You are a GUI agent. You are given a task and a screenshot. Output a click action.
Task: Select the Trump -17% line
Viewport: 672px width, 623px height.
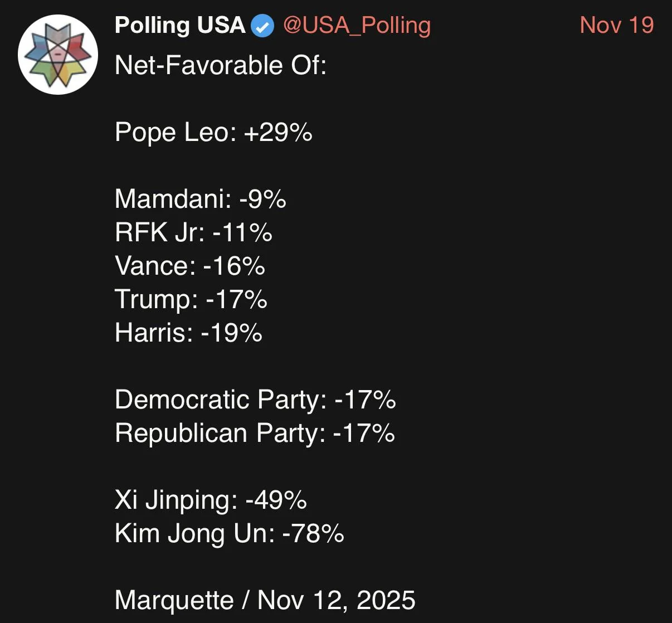click(x=191, y=299)
